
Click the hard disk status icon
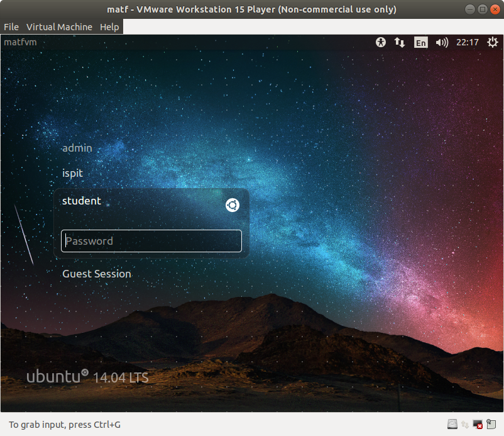(x=452, y=425)
